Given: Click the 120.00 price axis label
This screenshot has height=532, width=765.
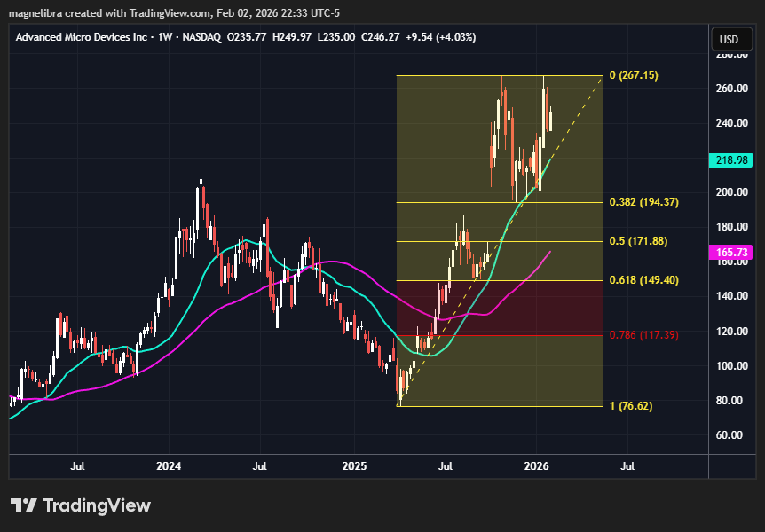Looking at the screenshot, I should [x=732, y=331].
